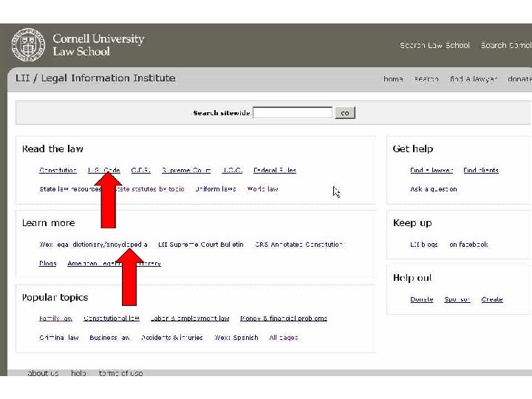Click the Cornell University seal logo
The height and width of the screenshot is (399, 532).
(29, 45)
